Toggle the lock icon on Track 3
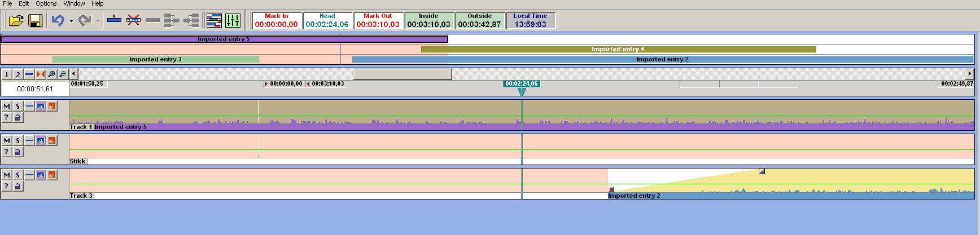The height and width of the screenshot is (235, 980). pos(17,186)
